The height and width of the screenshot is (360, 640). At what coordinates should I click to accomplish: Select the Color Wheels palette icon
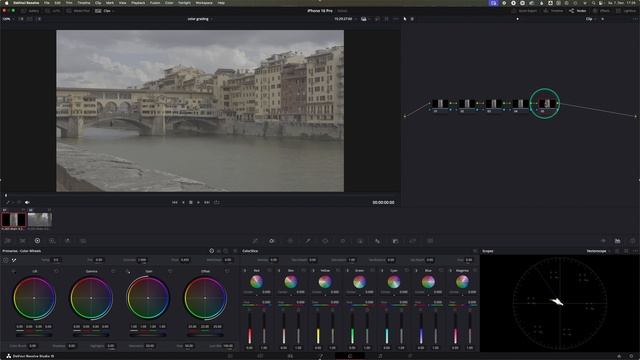(x=37, y=241)
